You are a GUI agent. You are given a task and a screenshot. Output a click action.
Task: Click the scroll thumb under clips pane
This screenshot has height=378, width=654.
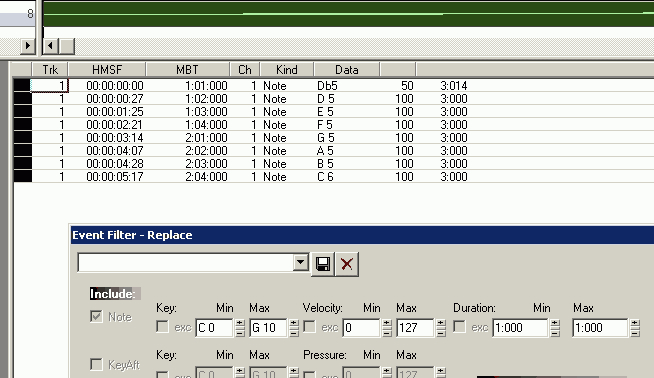tap(67, 45)
